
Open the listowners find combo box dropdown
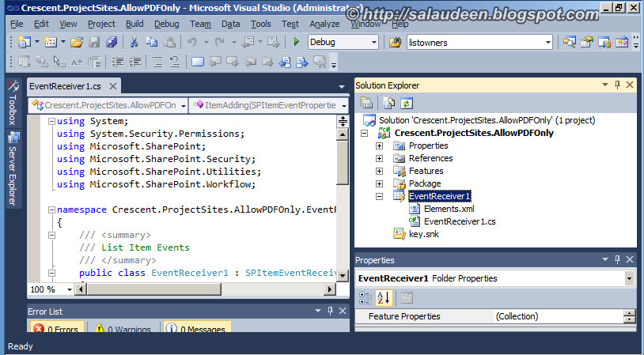[547, 42]
